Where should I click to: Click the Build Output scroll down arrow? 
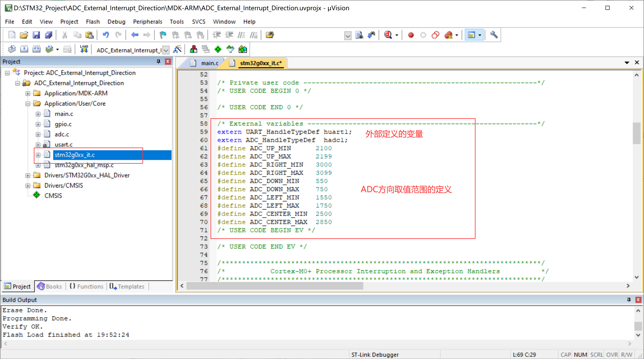[x=638, y=335]
